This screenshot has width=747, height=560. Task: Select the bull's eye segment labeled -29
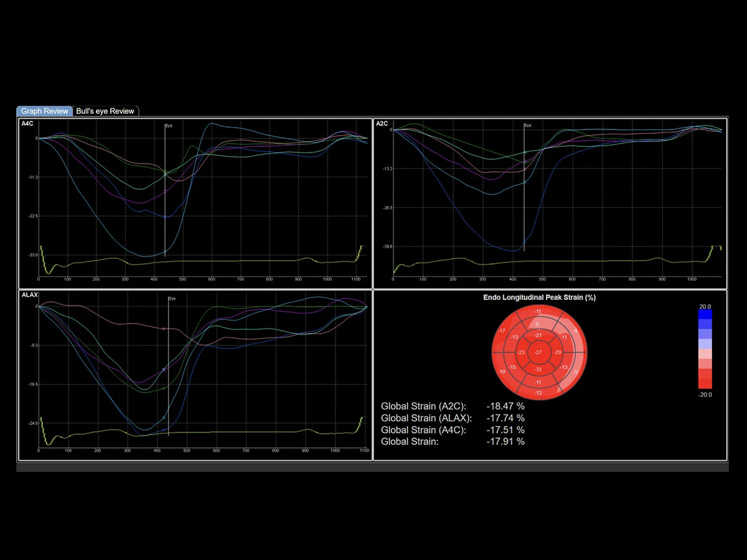557,353
